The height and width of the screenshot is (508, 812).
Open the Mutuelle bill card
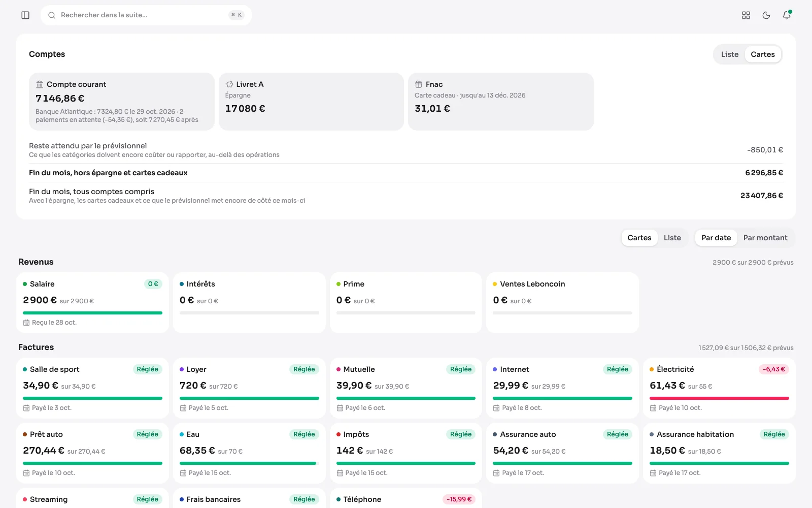[x=406, y=388]
